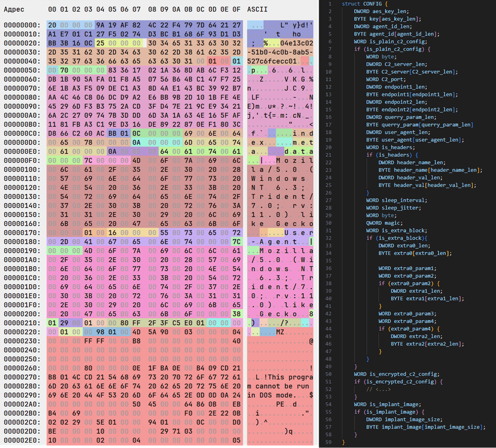496x448 pixels.
Task: Click ASCII text '!This progra'
Action: tap(289, 377)
